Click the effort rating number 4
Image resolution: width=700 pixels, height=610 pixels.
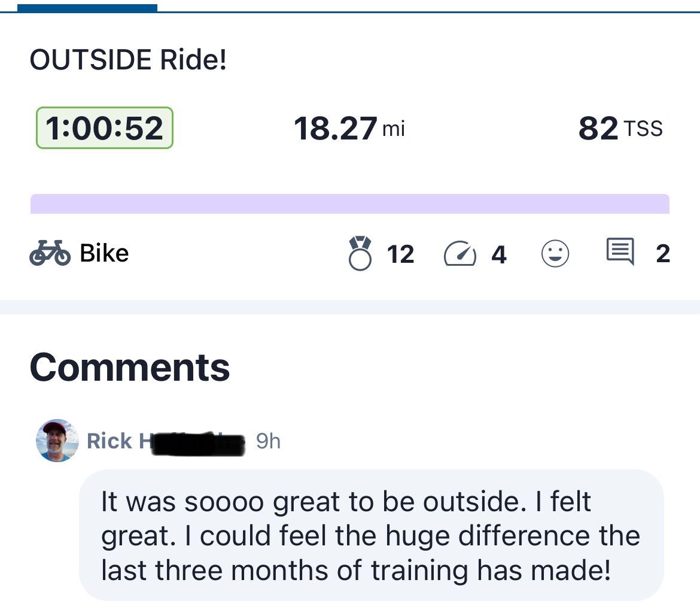pyautogui.click(x=499, y=254)
